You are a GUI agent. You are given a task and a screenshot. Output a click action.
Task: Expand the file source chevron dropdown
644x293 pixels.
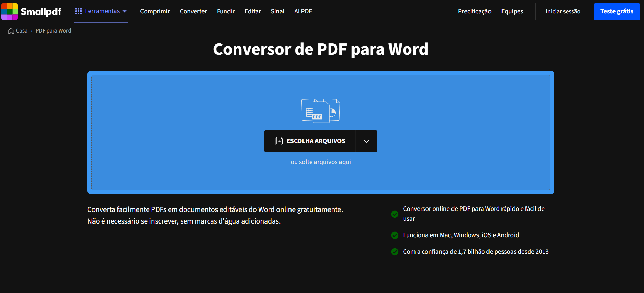366,141
